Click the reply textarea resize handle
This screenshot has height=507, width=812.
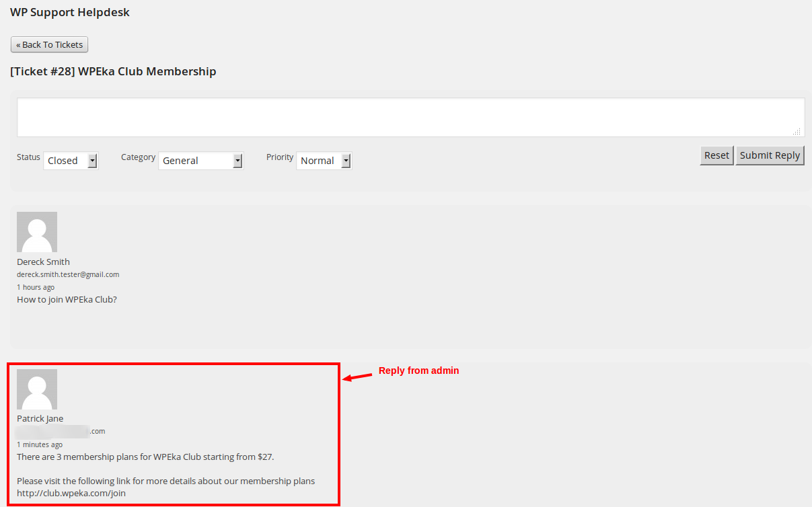(x=797, y=132)
